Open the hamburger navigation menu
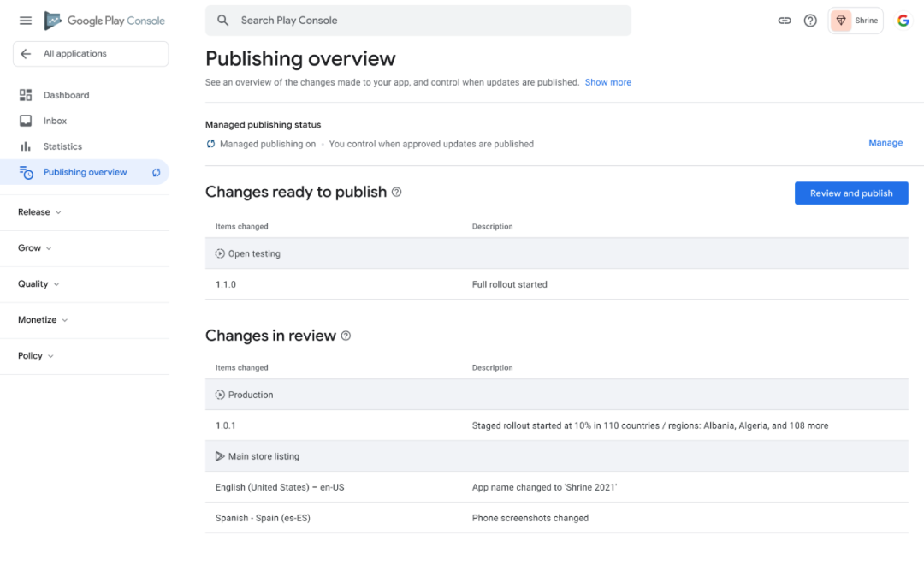 click(x=26, y=21)
